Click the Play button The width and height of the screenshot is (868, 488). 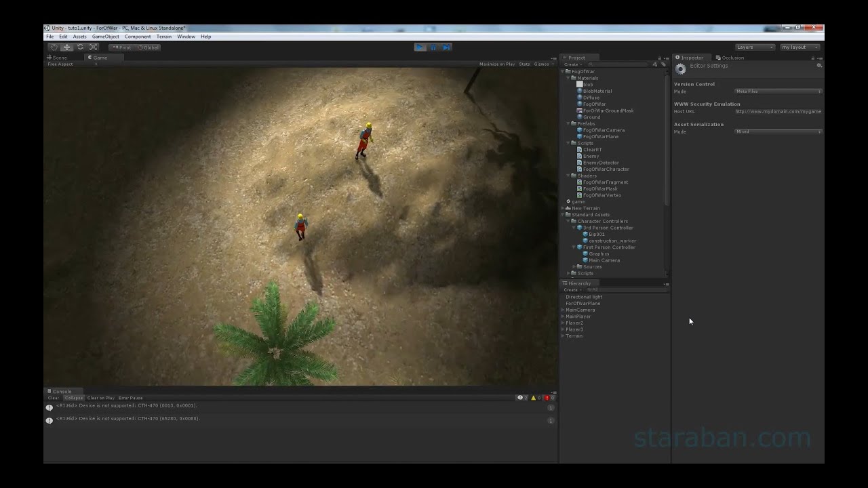point(420,47)
